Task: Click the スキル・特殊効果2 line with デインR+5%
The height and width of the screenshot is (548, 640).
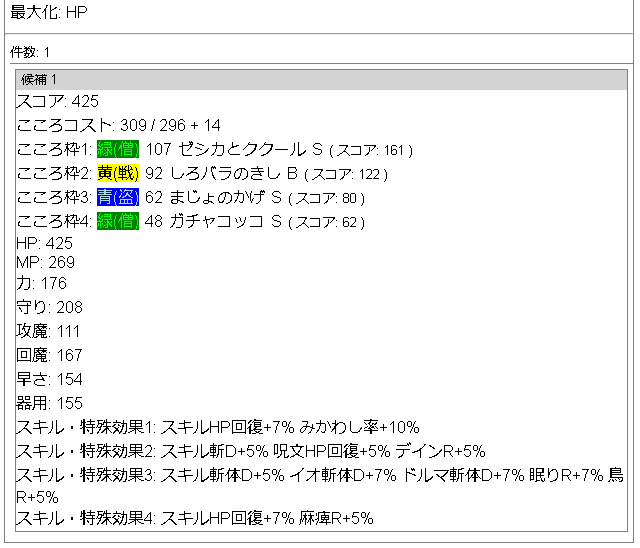Action: [x=251, y=451]
